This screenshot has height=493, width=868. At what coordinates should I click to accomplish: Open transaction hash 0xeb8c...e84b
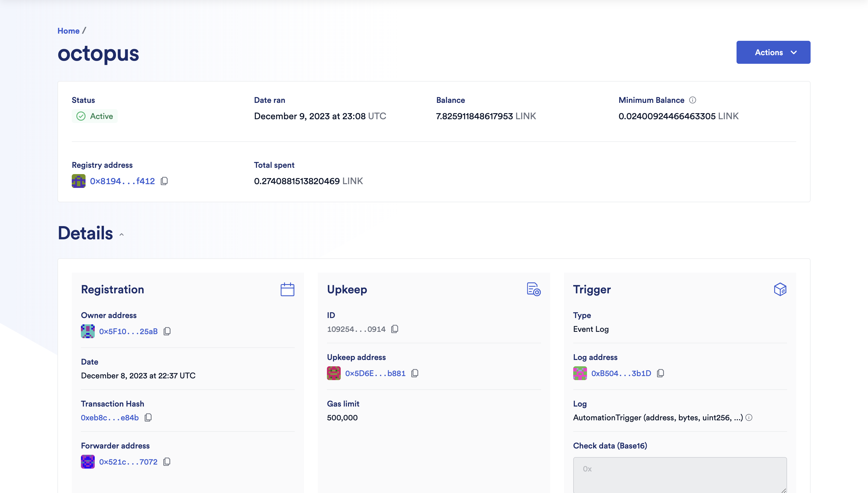point(110,417)
